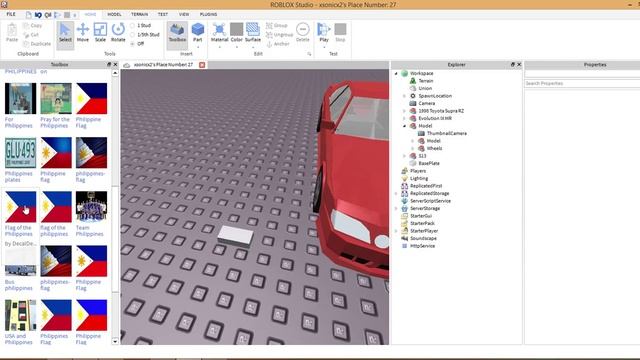This screenshot has height=360, width=640.
Task: Expand the StarterPlayer node
Action: tap(396, 231)
